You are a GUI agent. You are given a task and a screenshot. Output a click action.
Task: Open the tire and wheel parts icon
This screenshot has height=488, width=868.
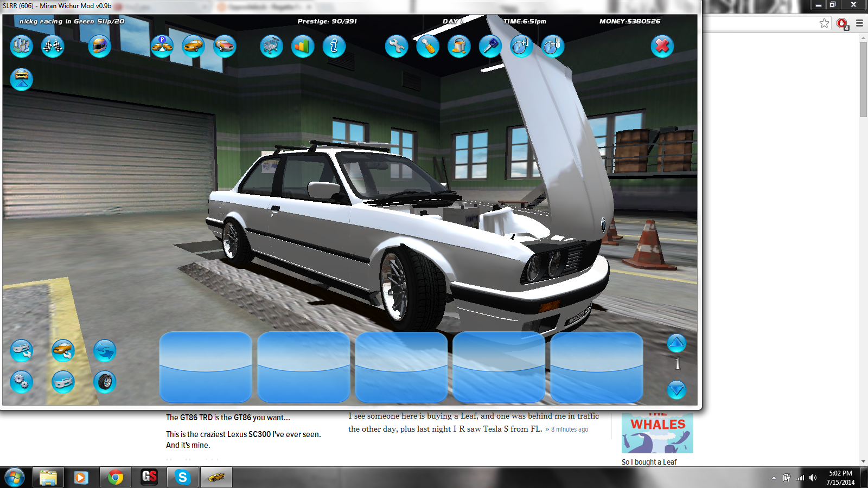(x=105, y=382)
